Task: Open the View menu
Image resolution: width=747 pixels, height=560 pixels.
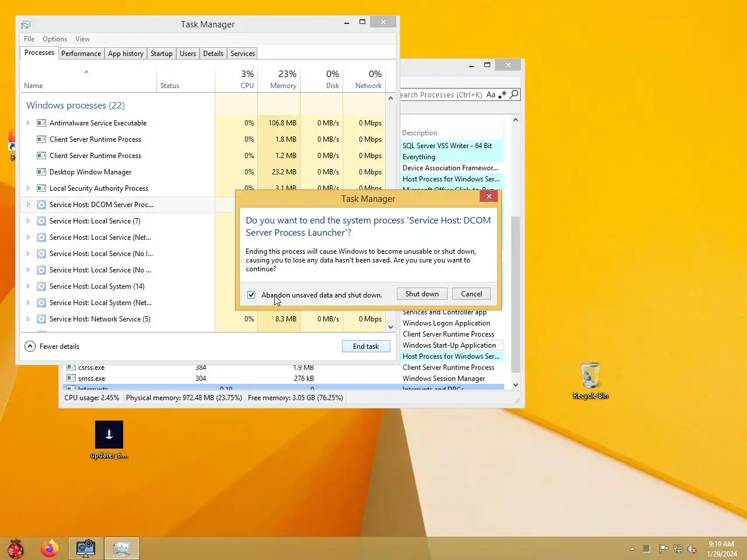Action: point(82,39)
